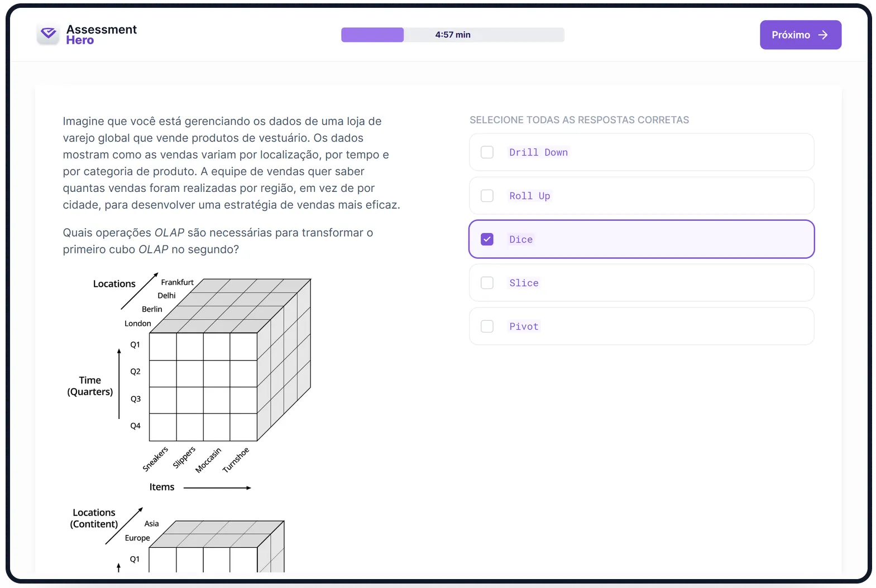Click the Assessment Hero brand name
The image size is (876, 588).
[x=101, y=35]
